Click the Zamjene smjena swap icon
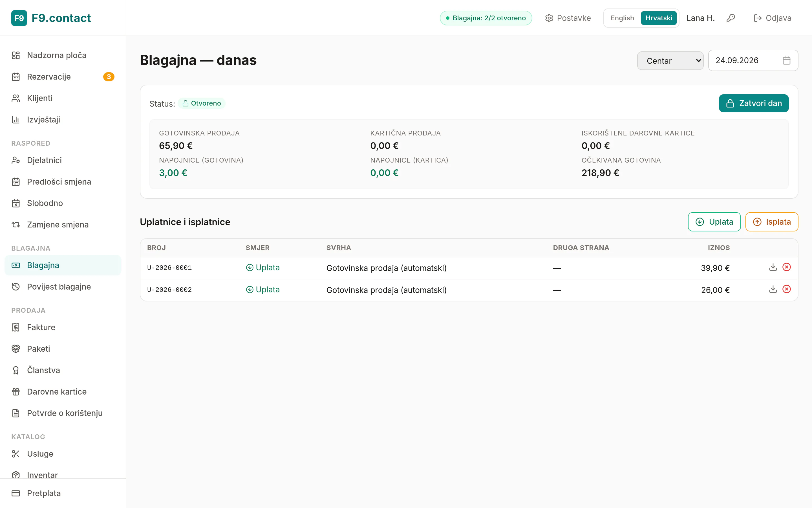This screenshot has height=508, width=812. pyautogui.click(x=16, y=225)
